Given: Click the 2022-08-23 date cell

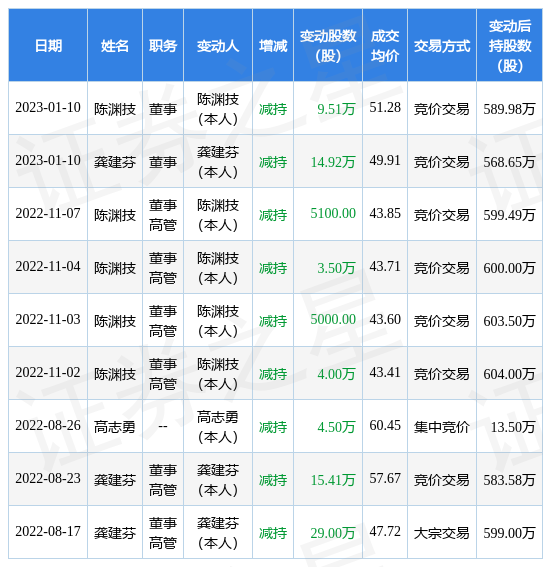Looking at the screenshot, I should coord(48,479).
